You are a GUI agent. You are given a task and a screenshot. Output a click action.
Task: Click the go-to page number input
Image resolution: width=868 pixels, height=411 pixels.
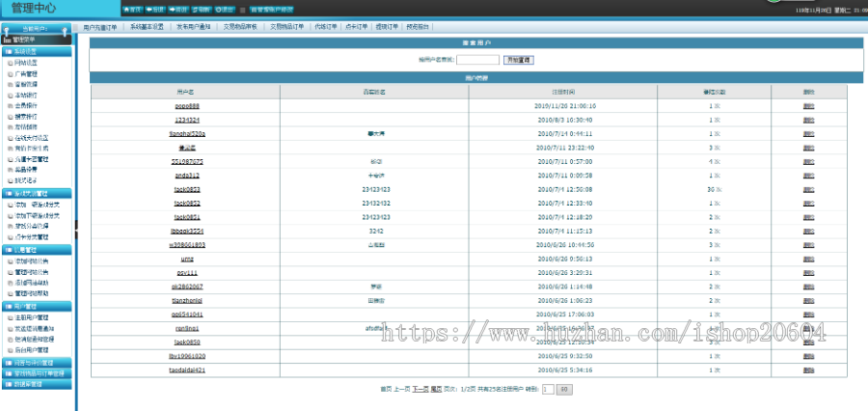[548, 390]
